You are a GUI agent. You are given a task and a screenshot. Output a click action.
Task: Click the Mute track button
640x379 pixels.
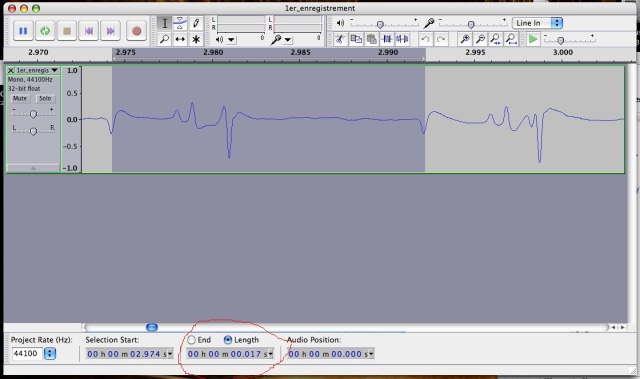pos(20,98)
